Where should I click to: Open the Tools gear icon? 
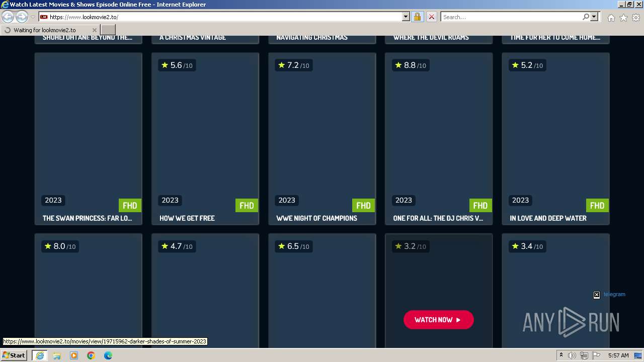[x=636, y=18]
